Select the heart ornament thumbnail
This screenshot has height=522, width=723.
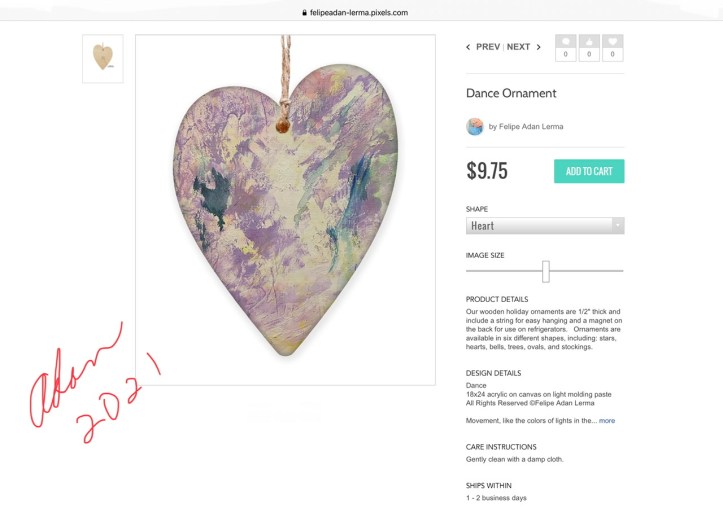(102, 58)
